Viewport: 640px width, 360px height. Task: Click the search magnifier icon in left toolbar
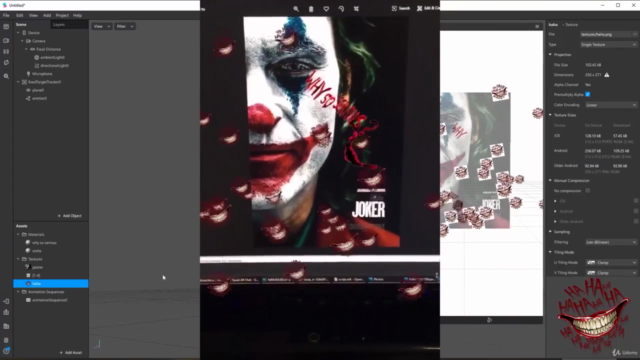point(6,76)
